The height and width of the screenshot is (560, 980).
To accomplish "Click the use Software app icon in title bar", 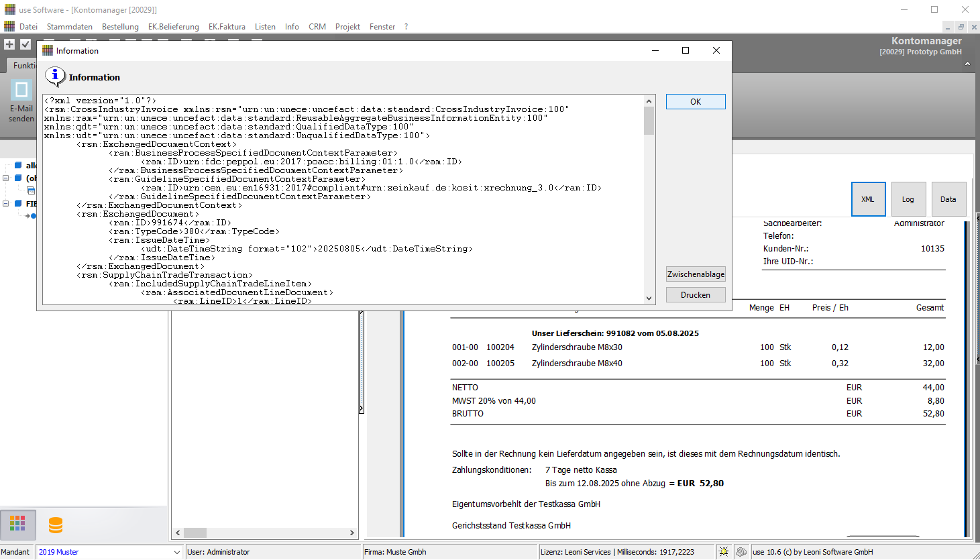I will tap(10, 9).
